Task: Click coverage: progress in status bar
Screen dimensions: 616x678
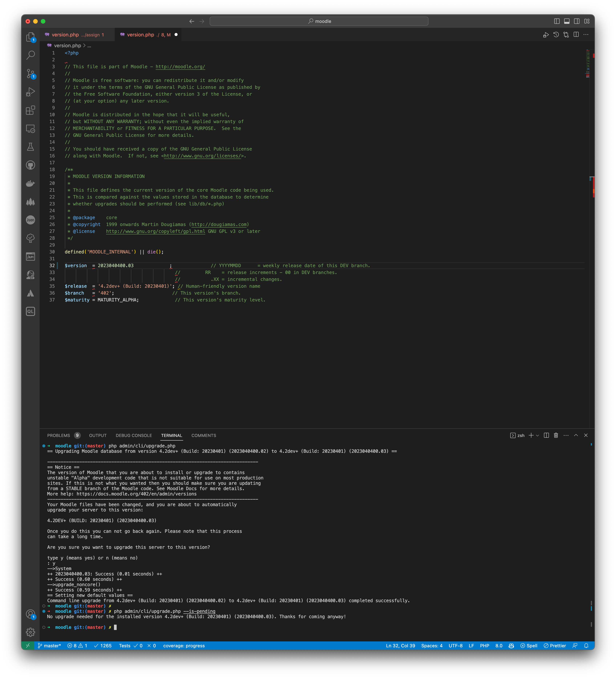Action: [184, 646]
